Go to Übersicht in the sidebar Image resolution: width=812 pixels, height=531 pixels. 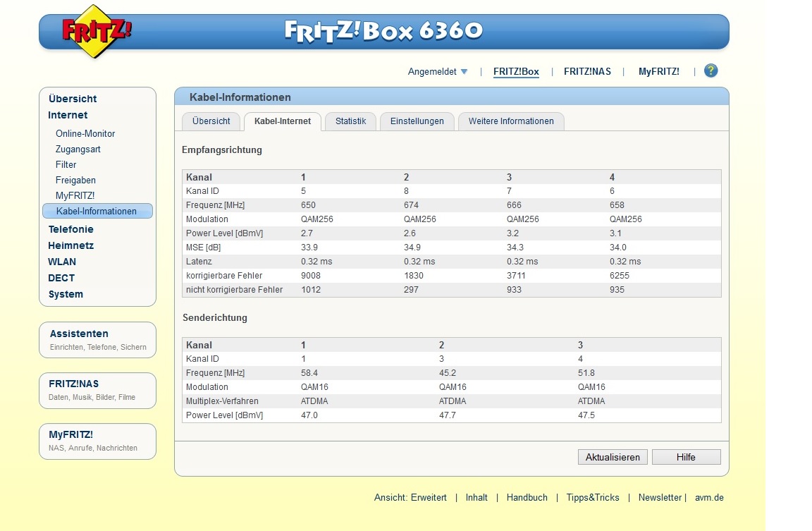[x=73, y=99]
